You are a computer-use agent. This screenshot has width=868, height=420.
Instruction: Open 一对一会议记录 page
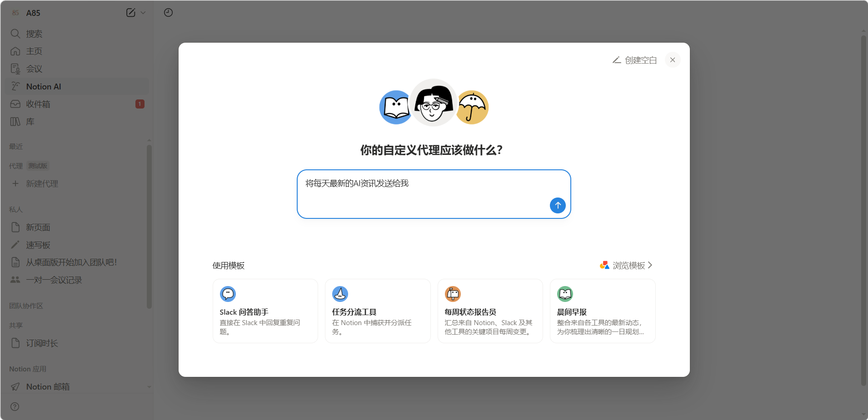(77, 280)
